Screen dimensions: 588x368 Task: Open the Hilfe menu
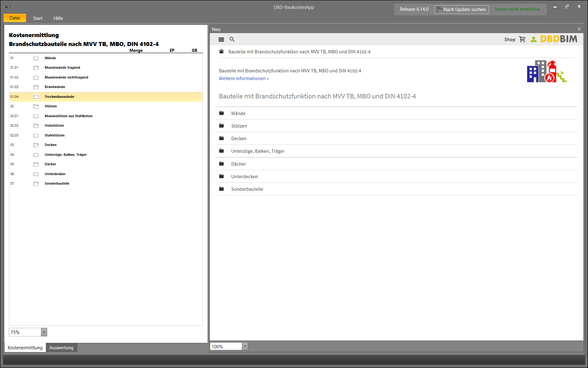[58, 18]
